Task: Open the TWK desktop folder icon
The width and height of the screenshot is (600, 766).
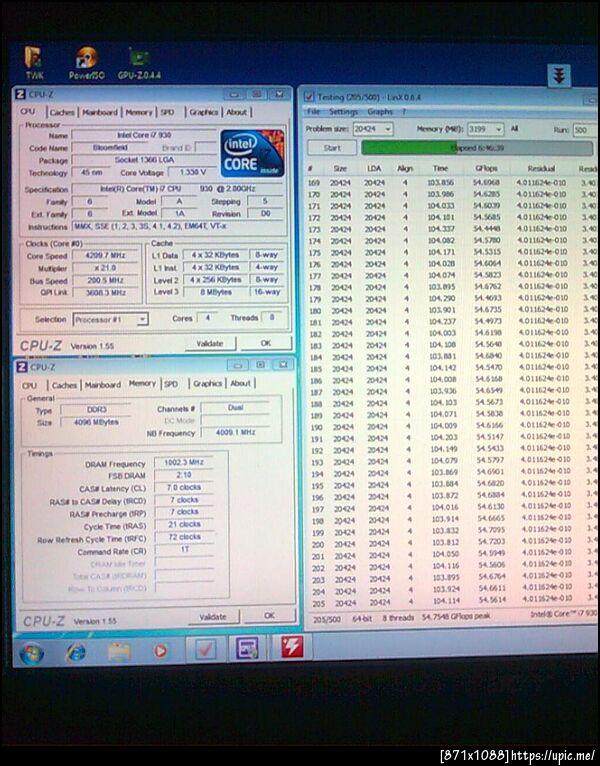Action: pyautogui.click(x=34, y=63)
